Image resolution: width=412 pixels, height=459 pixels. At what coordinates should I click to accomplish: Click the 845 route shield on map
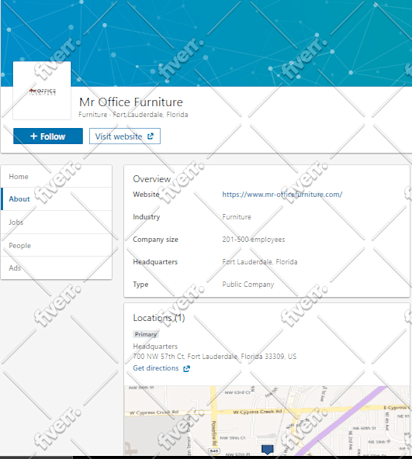[x=214, y=451]
